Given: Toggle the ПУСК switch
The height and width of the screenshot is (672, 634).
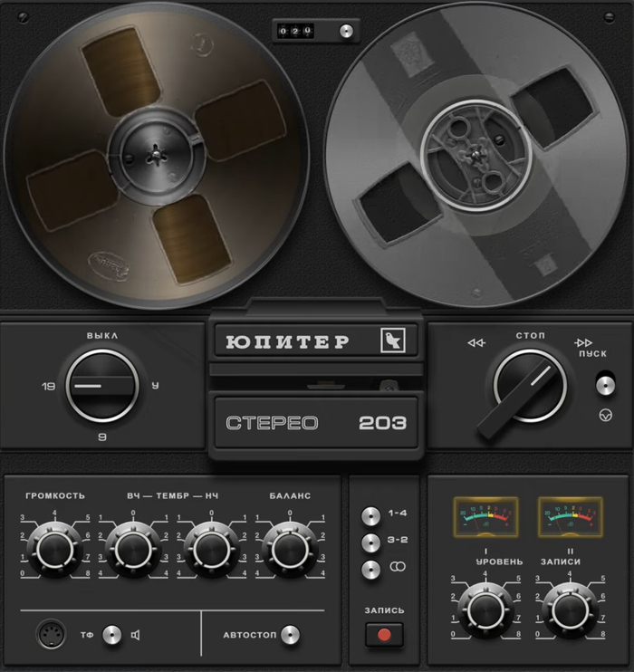Looking at the screenshot, I should (605, 386).
